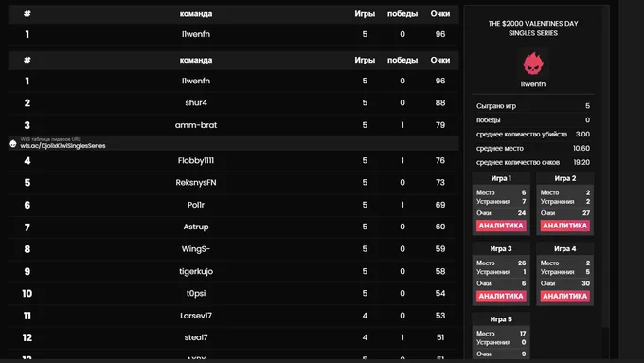This screenshot has width=644, height=363.
Task: Click среднее количество убийств 3.00 stat
Action: coord(533,135)
